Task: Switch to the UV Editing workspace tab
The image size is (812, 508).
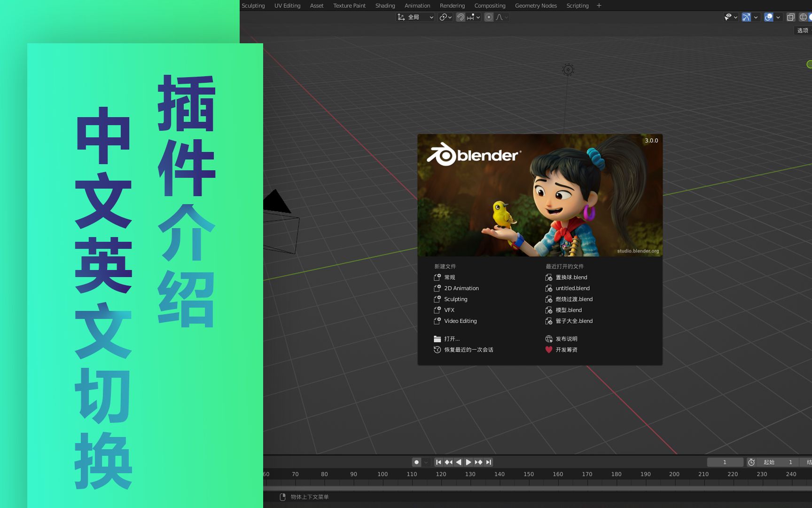Action: [x=287, y=6]
